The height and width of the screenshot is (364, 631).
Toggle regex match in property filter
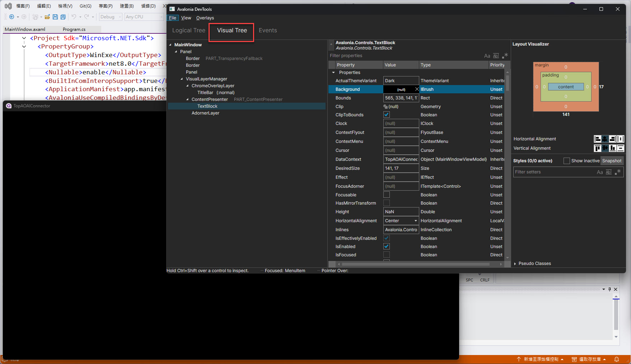pos(505,56)
